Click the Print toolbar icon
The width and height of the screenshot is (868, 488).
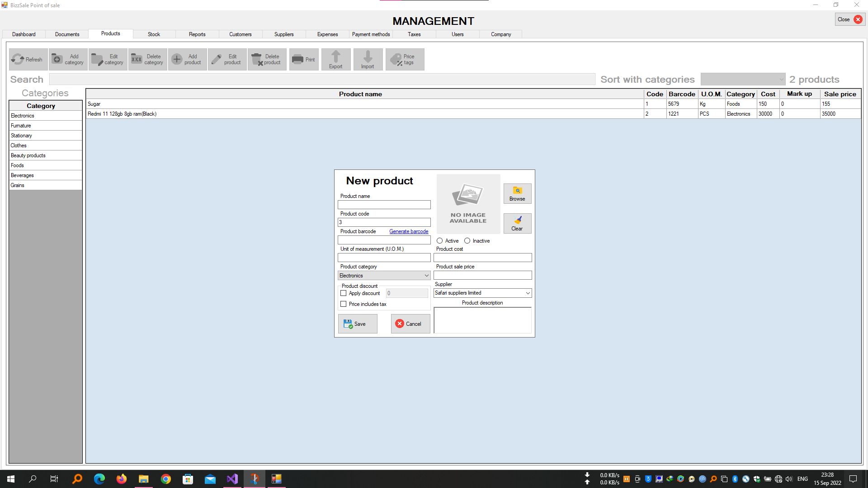coord(297,59)
